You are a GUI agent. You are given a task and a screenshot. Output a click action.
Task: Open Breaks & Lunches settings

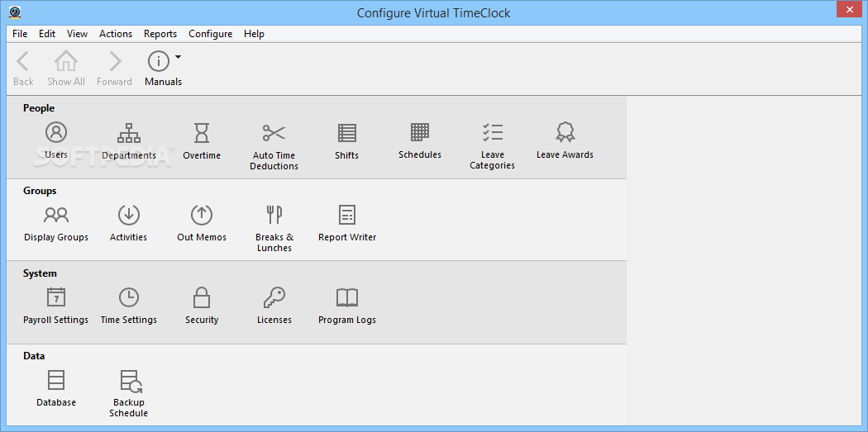[274, 228]
